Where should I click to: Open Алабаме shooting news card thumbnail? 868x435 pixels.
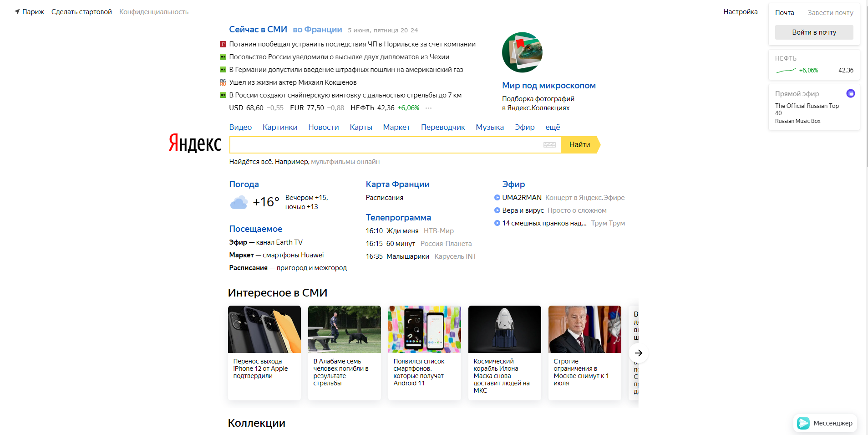[x=345, y=329]
